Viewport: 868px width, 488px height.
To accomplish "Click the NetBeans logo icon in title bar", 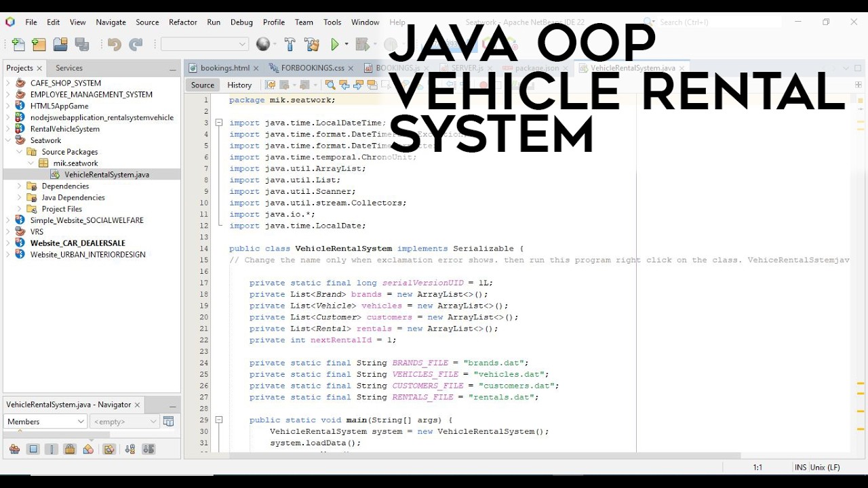I will 9,22.
